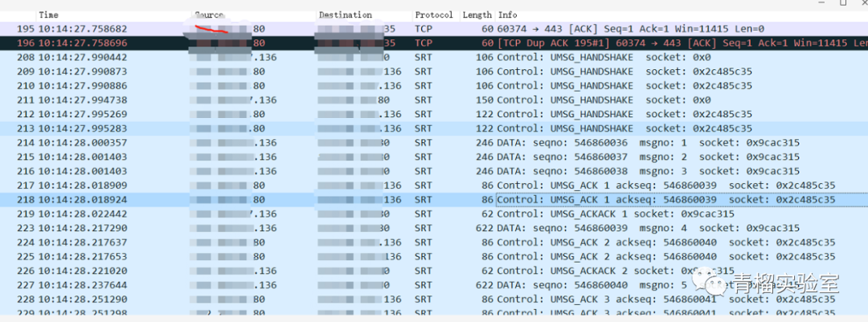Click the Length column header
Image resolution: width=868 pixels, height=322 pixels.
click(477, 15)
